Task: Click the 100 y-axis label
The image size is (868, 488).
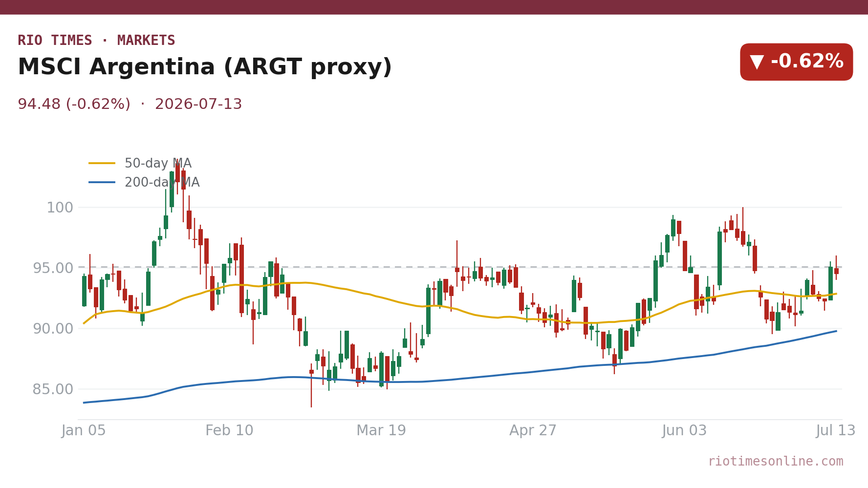Action: tap(60, 208)
